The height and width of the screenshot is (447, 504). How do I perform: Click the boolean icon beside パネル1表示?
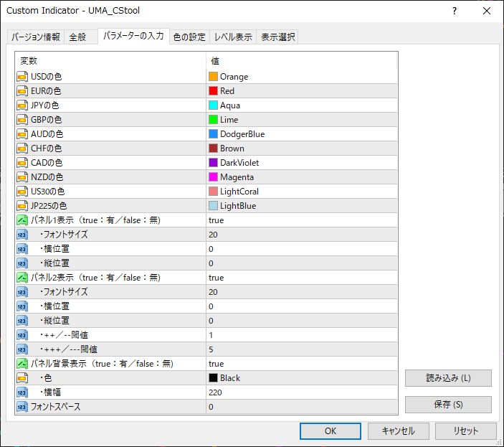coord(22,220)
